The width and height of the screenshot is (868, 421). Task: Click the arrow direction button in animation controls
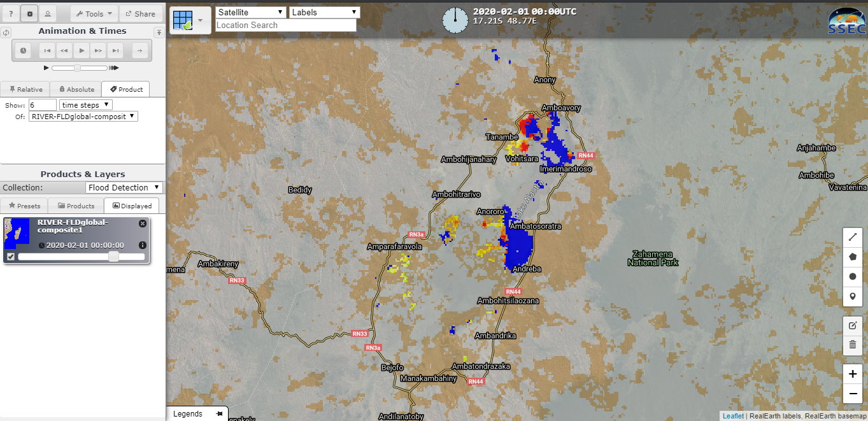141,50
